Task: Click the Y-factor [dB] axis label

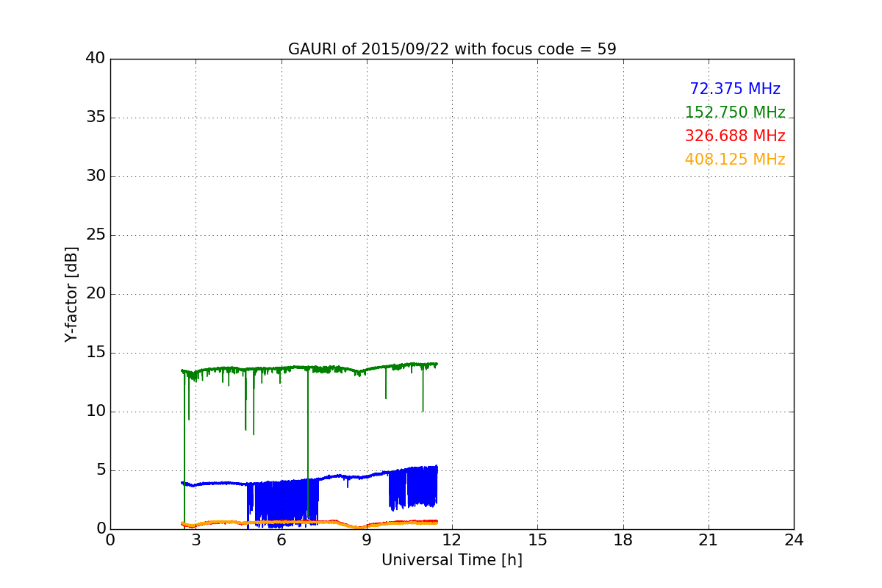Action: 71,294
